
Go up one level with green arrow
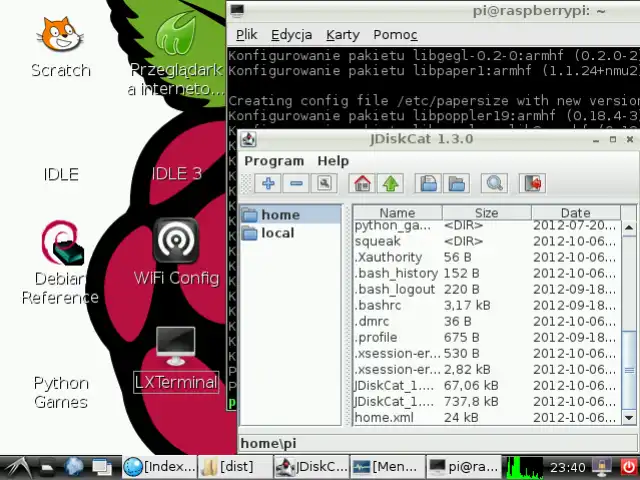[391, 183]
